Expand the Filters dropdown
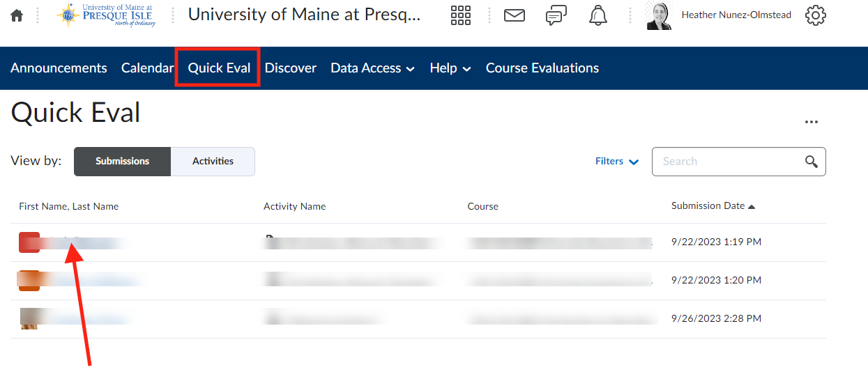The height and width of the screenshot is (388, 868). tap(617, 162)
